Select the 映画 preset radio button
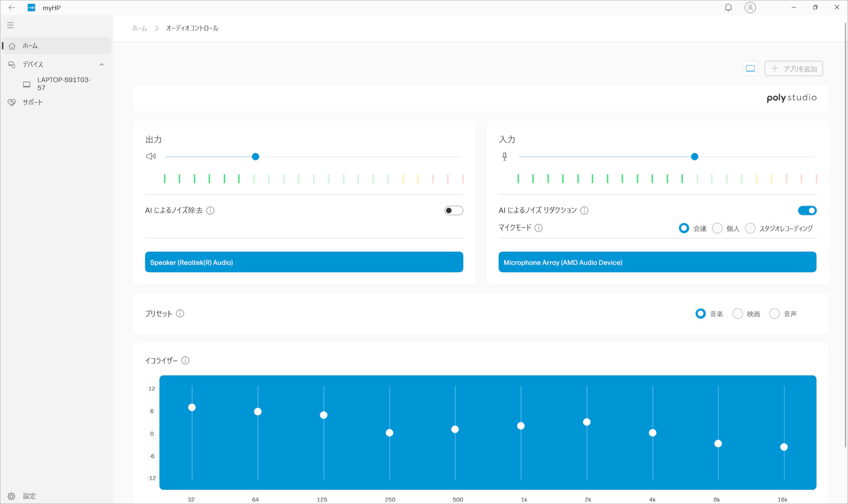 tap(737, 314)
